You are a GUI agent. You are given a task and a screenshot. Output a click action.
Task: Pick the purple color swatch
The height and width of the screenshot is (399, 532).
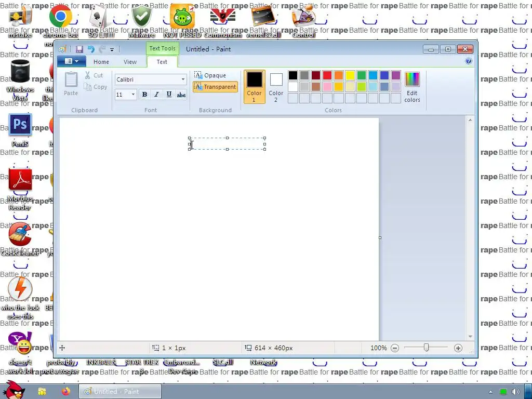point(395,75)
